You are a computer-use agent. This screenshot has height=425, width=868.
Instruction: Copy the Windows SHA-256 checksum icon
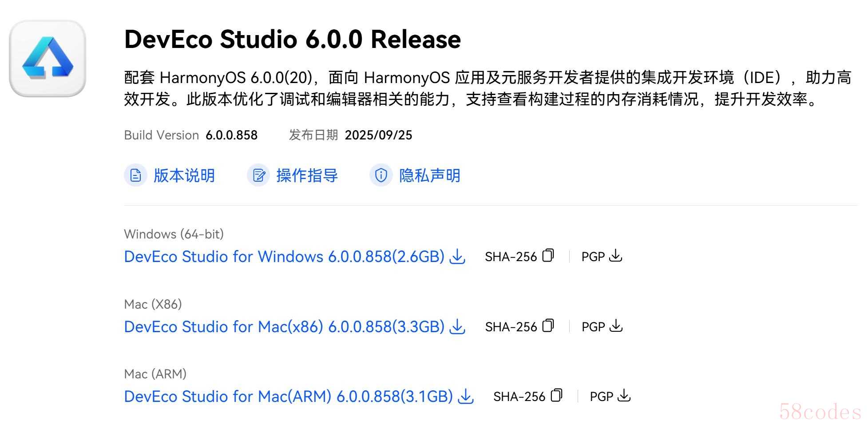pyautogui.click(x=548, y=256)
